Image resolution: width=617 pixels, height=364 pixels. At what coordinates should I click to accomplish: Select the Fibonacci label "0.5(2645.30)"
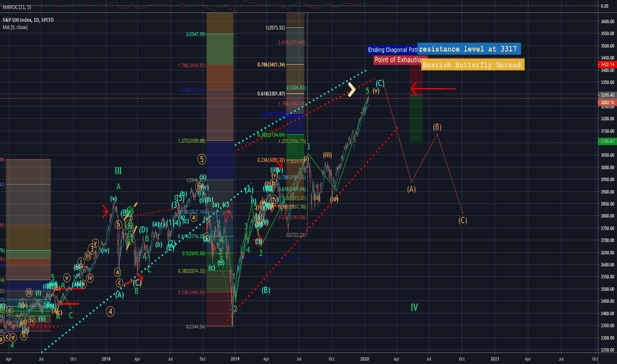(193, 253)
